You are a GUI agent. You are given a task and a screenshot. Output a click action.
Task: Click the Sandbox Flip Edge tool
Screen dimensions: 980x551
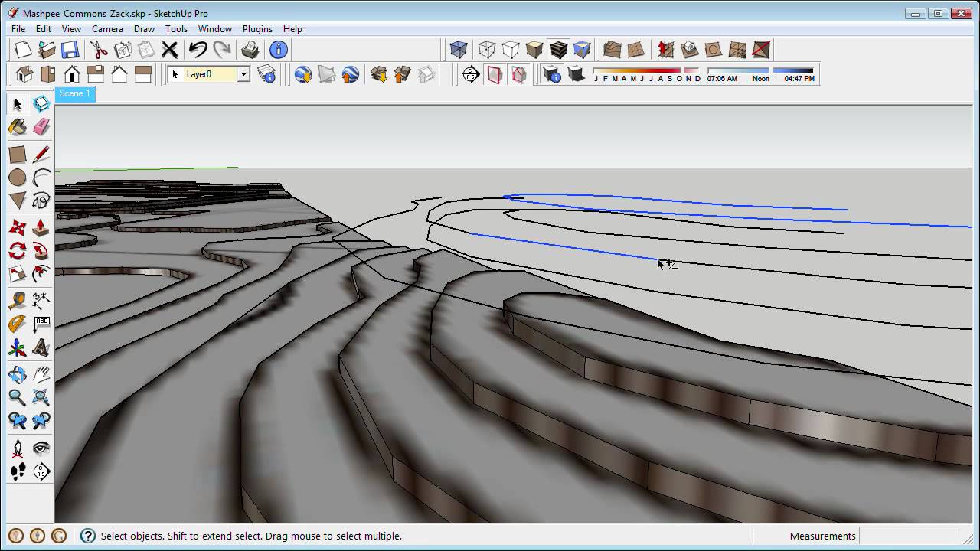pyautogui.click(x=760, y=50)
